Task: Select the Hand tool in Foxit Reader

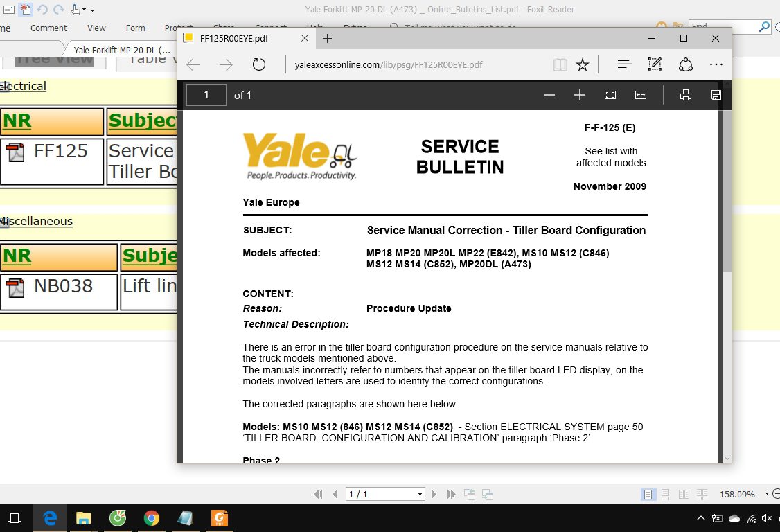Action: pos(75,10)
